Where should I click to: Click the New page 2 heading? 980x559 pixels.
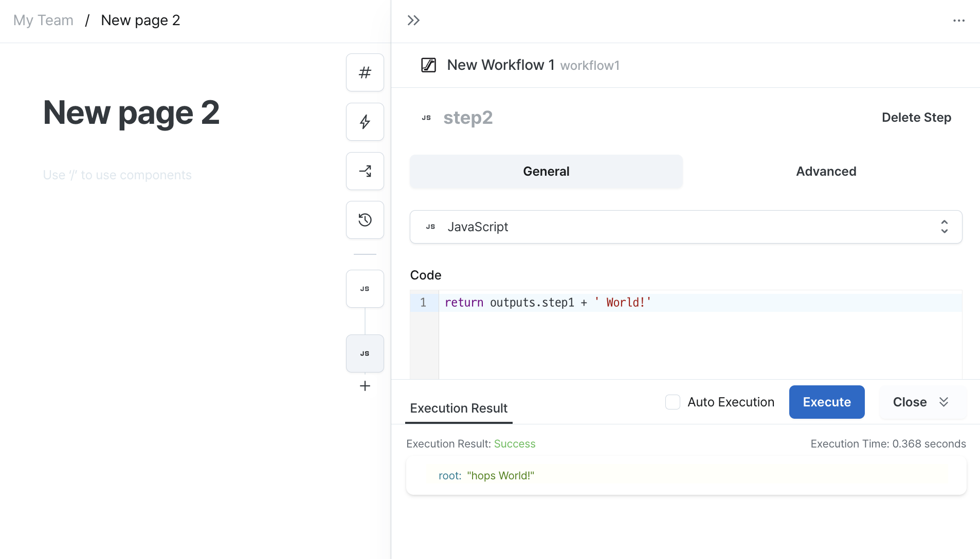tap(131, 113)
